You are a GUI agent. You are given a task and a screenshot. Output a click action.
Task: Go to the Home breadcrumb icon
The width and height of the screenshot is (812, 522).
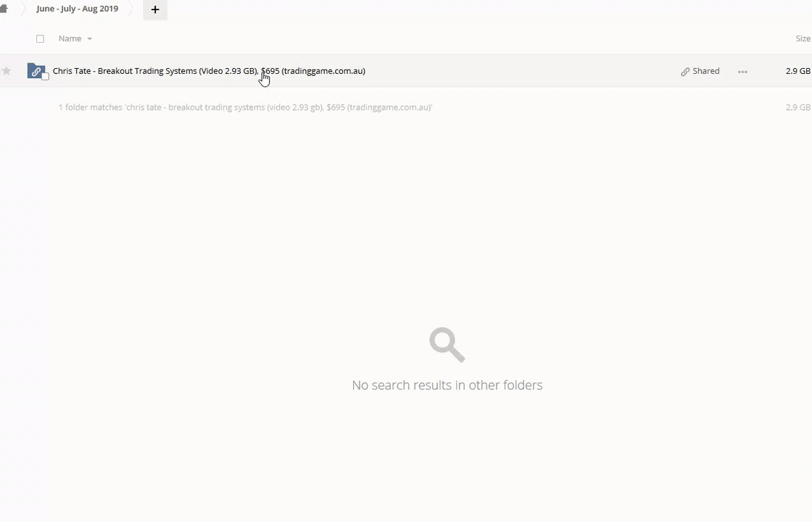coord(4,9)
